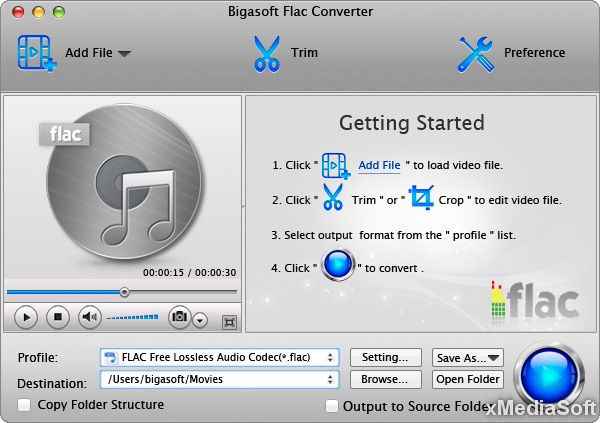Viewport: 600px width, 423px height.
Task: Toggle full screen preview icon
Action: 229,322
